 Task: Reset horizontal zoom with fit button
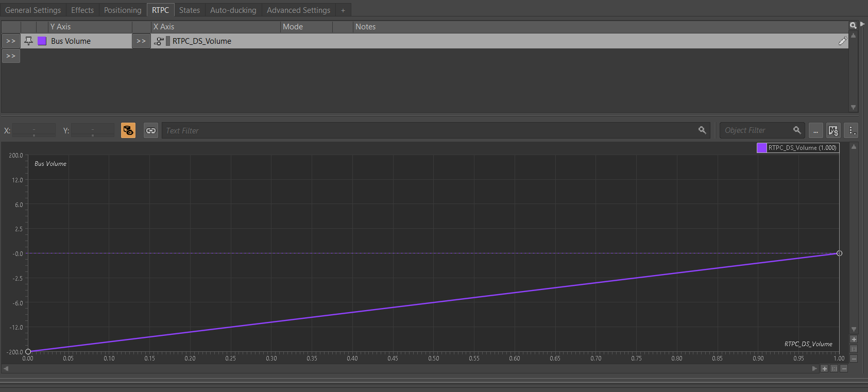834,369
